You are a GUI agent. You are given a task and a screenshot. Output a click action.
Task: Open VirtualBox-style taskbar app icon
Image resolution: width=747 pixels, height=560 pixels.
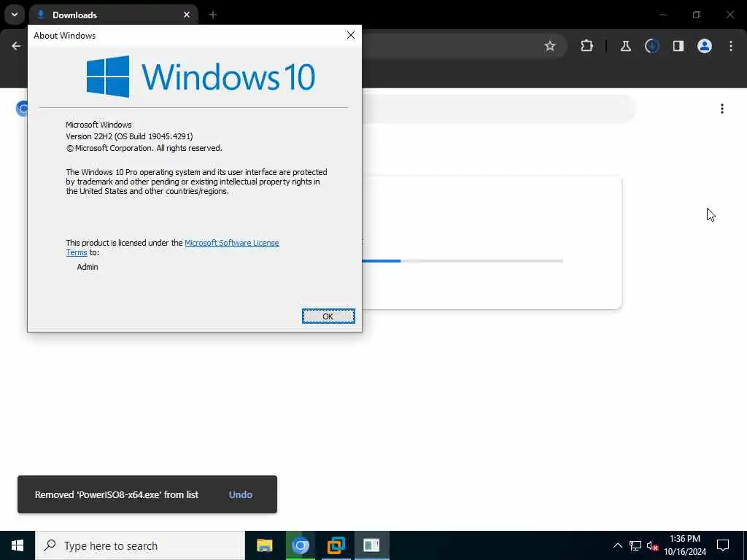coord(336,545)
